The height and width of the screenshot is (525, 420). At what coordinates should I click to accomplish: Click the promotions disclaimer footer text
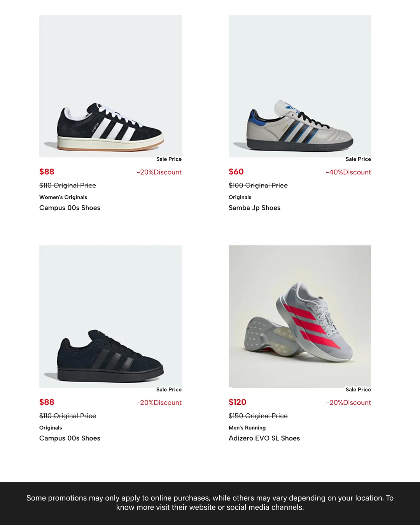pyautogui.click(x=210, y=502)
